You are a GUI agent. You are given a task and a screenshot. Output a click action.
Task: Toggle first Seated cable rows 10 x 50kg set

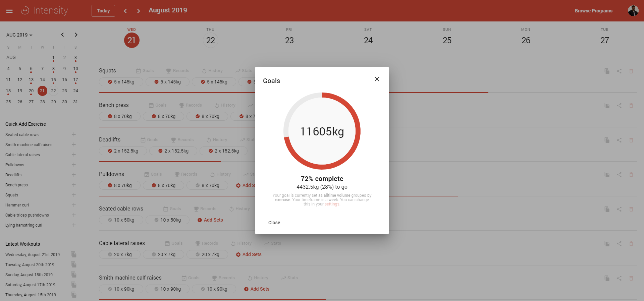(x=110, y=220)
